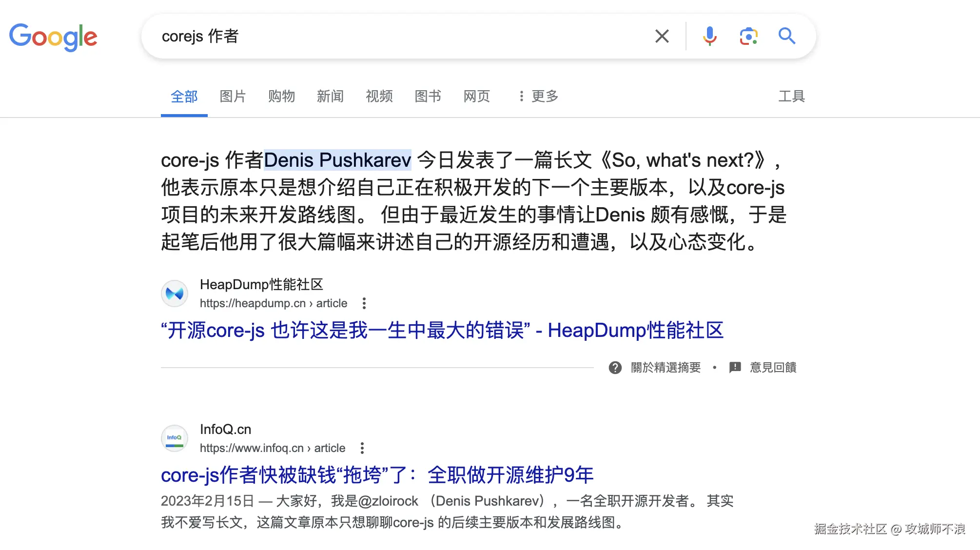Viewport: 980px width, 550px height.
Task: Click the InfoQ site favicon
Action: (x=175, y=438)
